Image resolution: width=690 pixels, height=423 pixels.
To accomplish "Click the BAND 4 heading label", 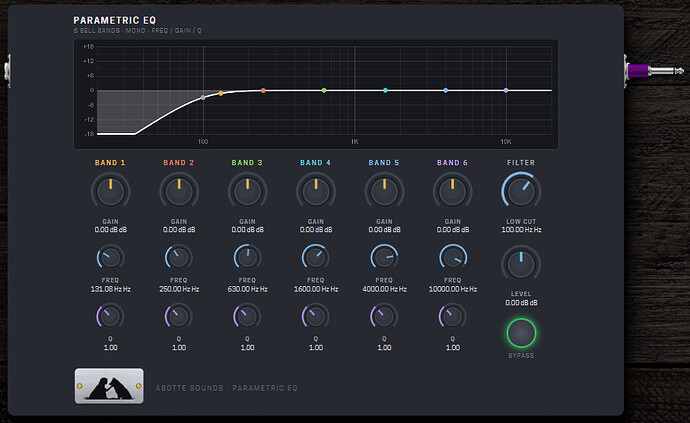I will pyautogui.click(x=316, y=163).
